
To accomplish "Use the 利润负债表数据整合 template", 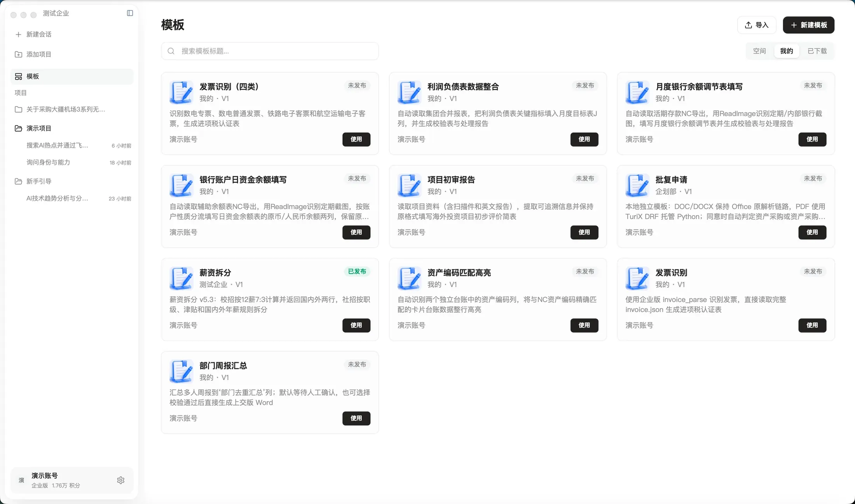I will pyautogui.click(x=584, y=140).
